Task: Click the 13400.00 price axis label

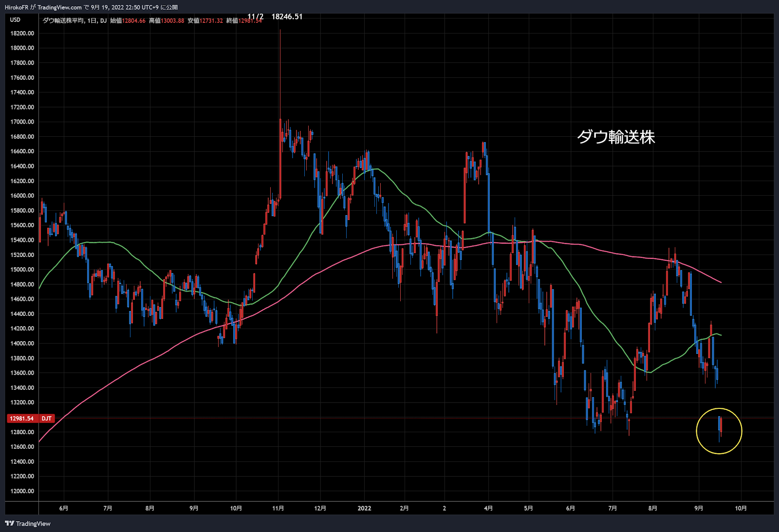Action: point(22,388)
